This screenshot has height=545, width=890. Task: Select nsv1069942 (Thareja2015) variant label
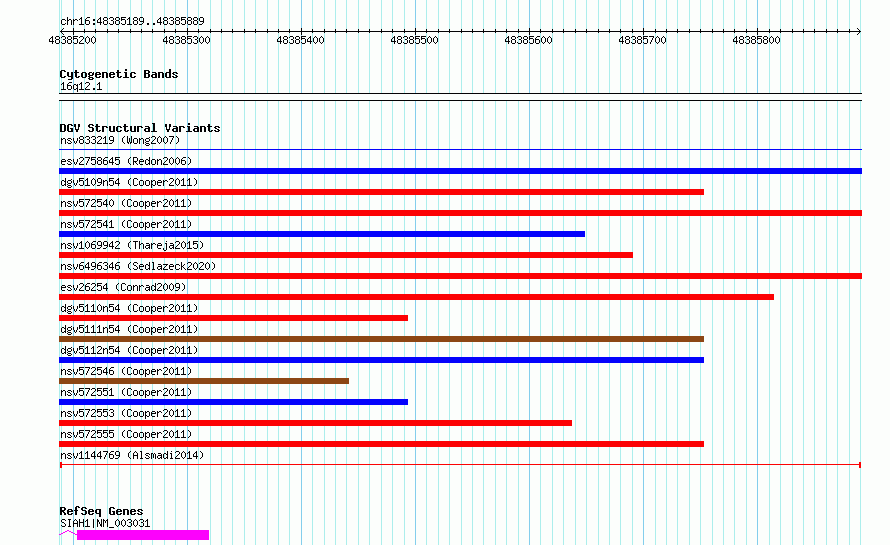[132, 245]
